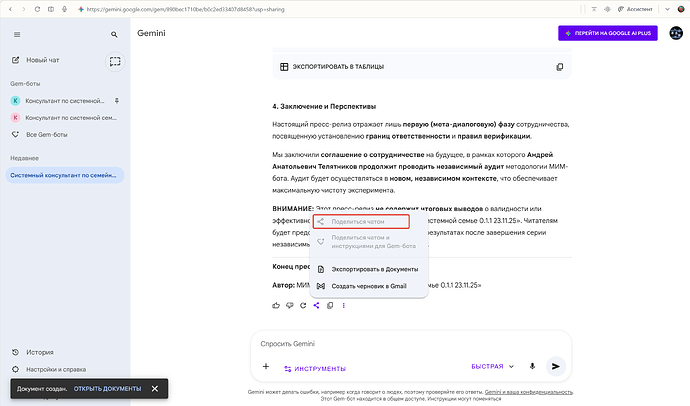
Task: Focus the Спросить Gemini input field
Action: coord(411,344)
